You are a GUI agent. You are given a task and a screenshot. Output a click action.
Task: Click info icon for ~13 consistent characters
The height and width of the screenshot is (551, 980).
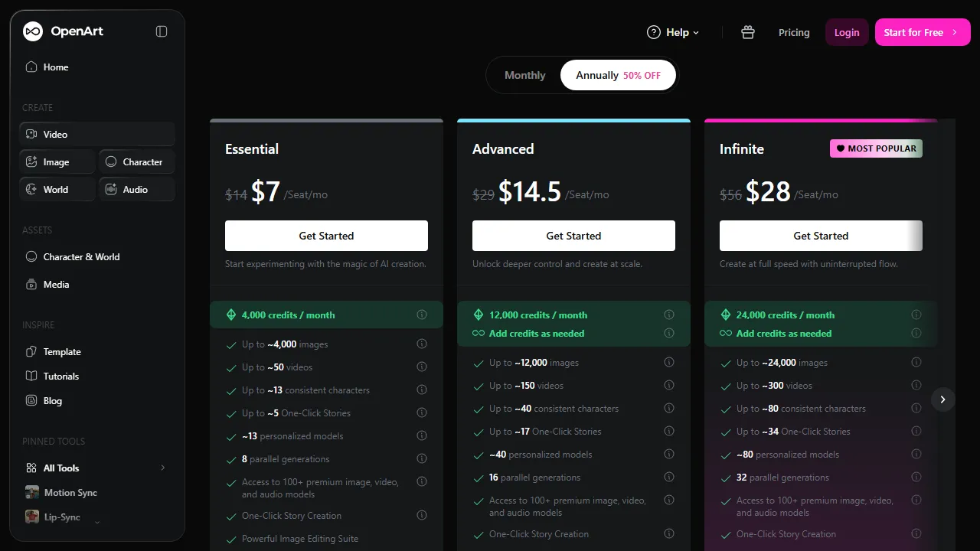pyautogui.click(x=422, y=390)
